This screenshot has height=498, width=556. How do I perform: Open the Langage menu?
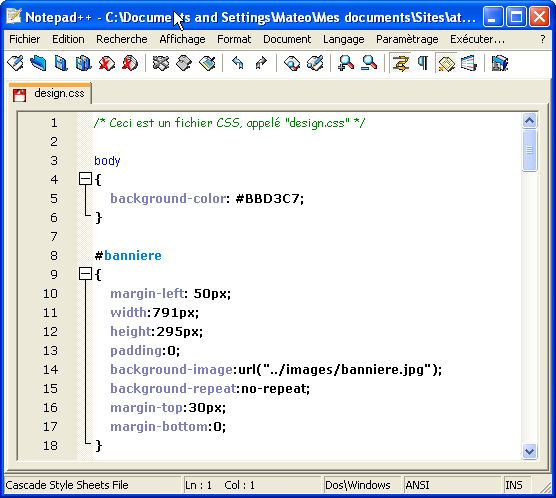(344, 39)
